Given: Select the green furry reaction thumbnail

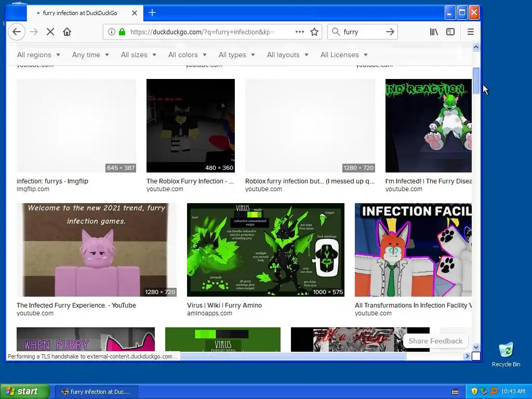Looking at the screenshot, I should (428, 126).
